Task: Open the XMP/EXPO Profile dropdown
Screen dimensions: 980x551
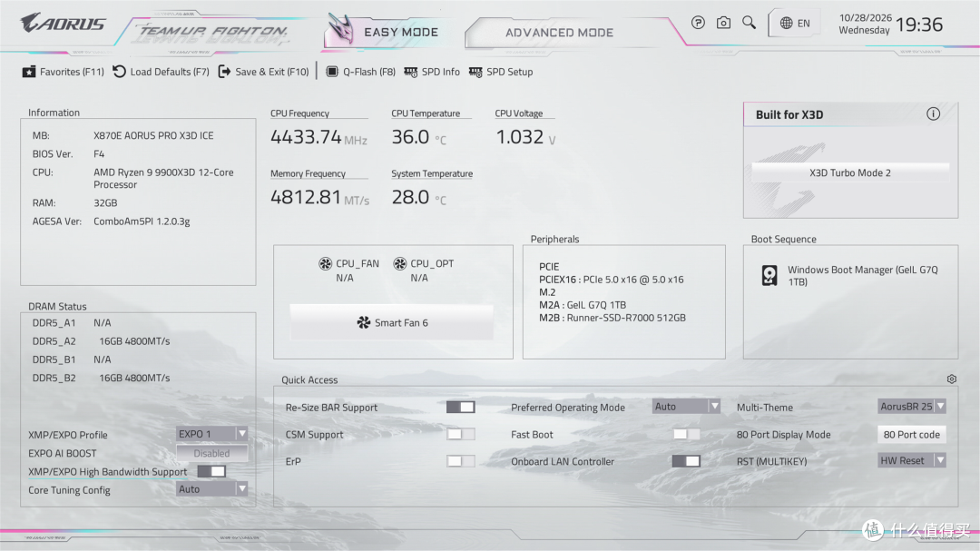Action: click(x=211, y=433)
